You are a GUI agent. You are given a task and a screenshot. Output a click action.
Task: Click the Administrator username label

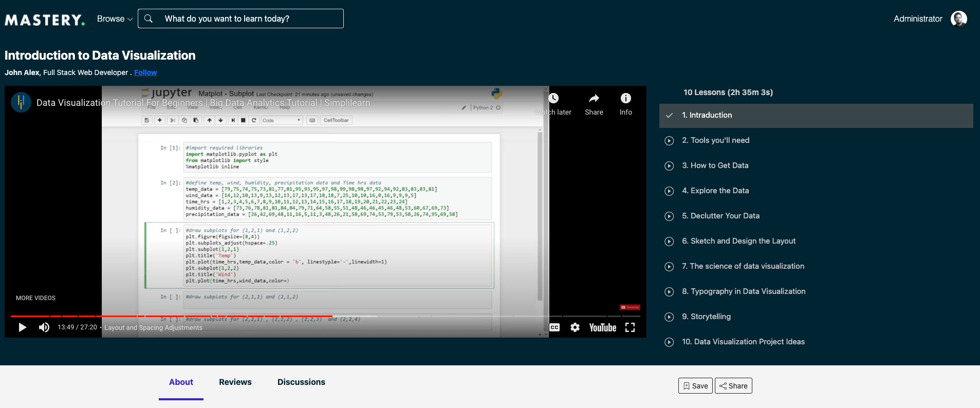[x=918, y=18]
